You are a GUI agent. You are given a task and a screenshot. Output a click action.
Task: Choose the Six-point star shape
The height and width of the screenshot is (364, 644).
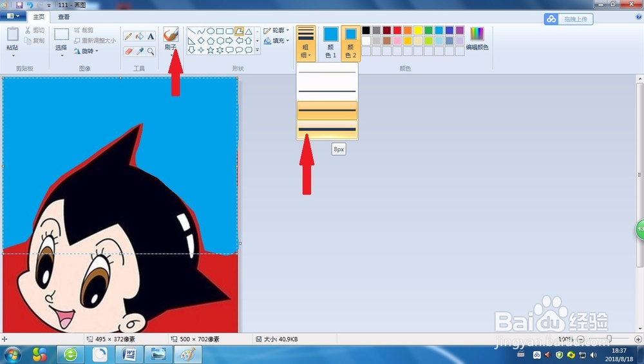tap(220, 50)
